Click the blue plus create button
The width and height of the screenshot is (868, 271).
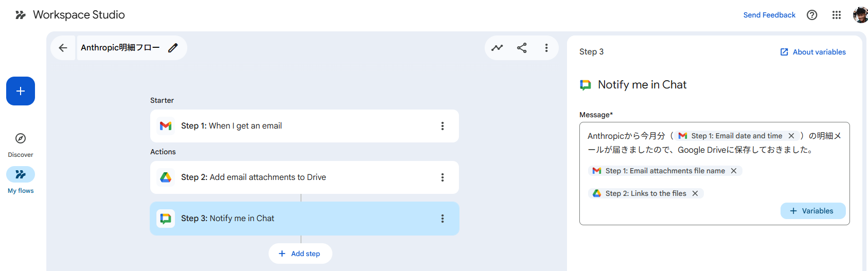coord(21,91)
